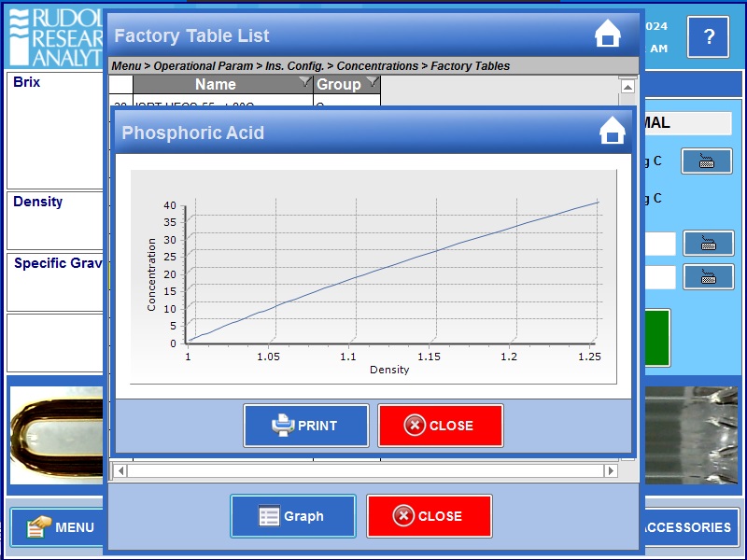Open the Name column filter icon

point(305,81)
